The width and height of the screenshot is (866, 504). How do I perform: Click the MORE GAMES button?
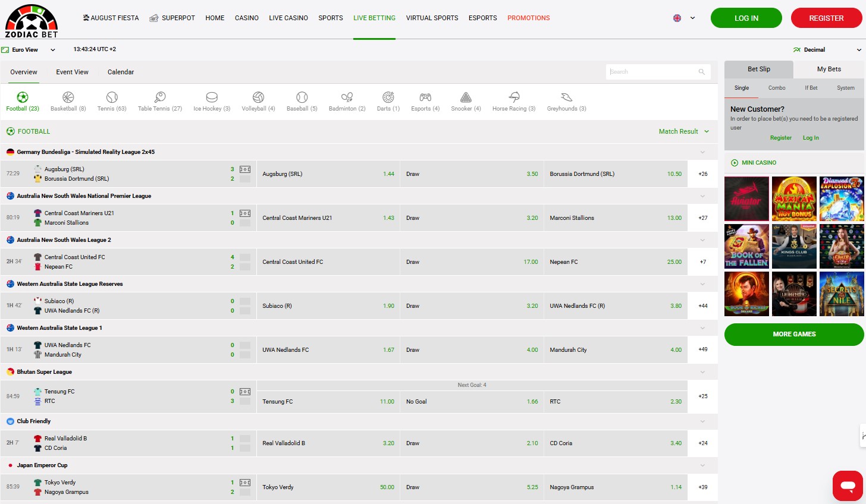[x=793, y=334]
